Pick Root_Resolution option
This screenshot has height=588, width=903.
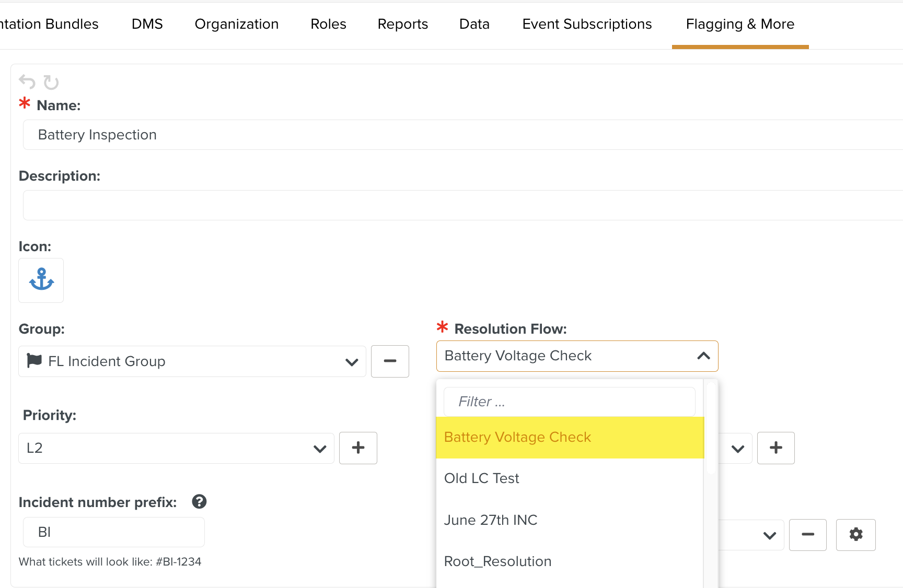point(497,561)
